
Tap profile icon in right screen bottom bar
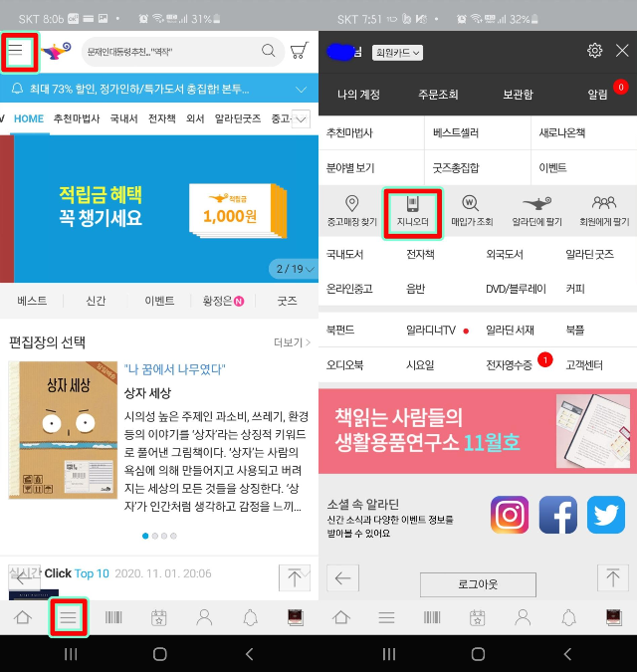pyautogui.click(x=523, y=617)
